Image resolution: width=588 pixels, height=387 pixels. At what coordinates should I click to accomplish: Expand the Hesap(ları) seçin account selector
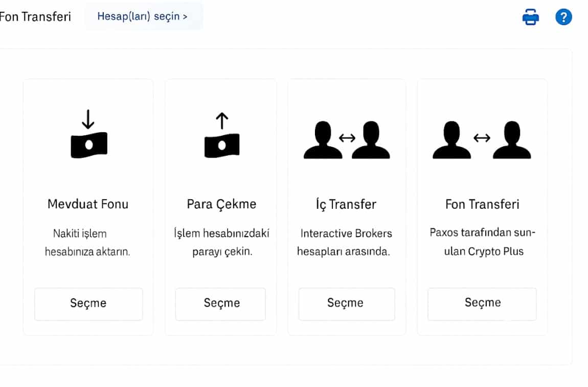coord(143,16)
